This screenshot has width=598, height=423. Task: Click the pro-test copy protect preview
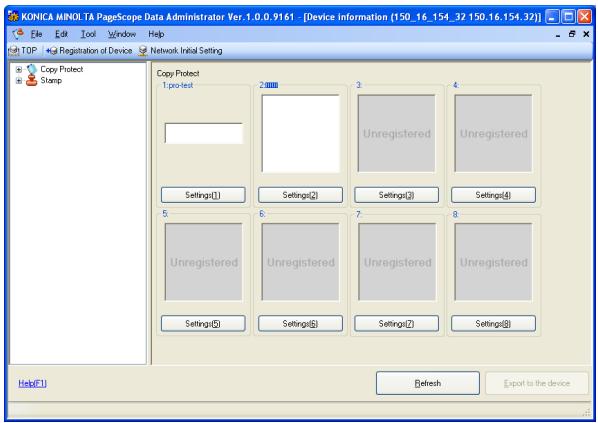pyautogui.click(x=204, y=133)
